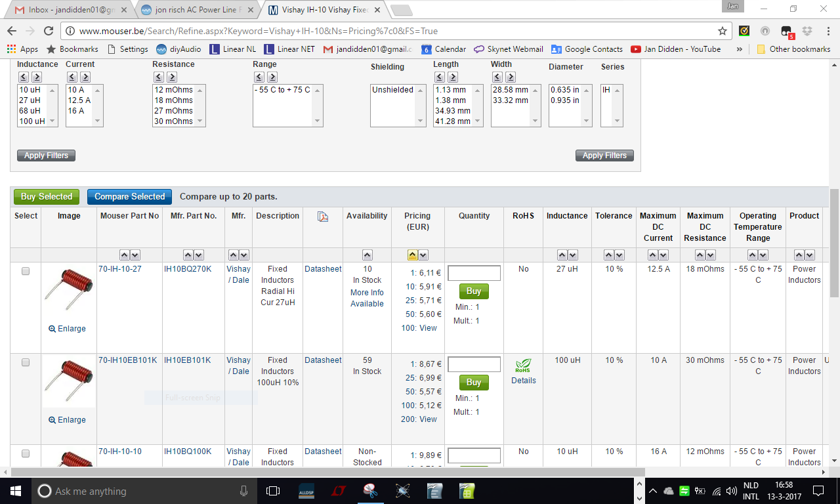Image resolution: width=840 pixels, height=504 pixels.
Task: Tick the checkbox for 70-IH-10-10
Action: [26, 453]
